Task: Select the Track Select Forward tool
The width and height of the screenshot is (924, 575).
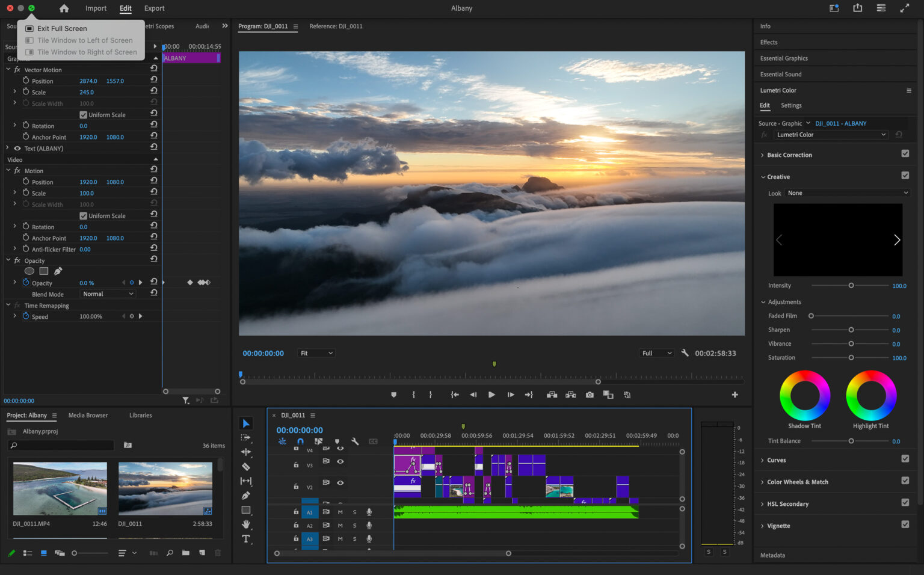Action: (x=246, y=437)
